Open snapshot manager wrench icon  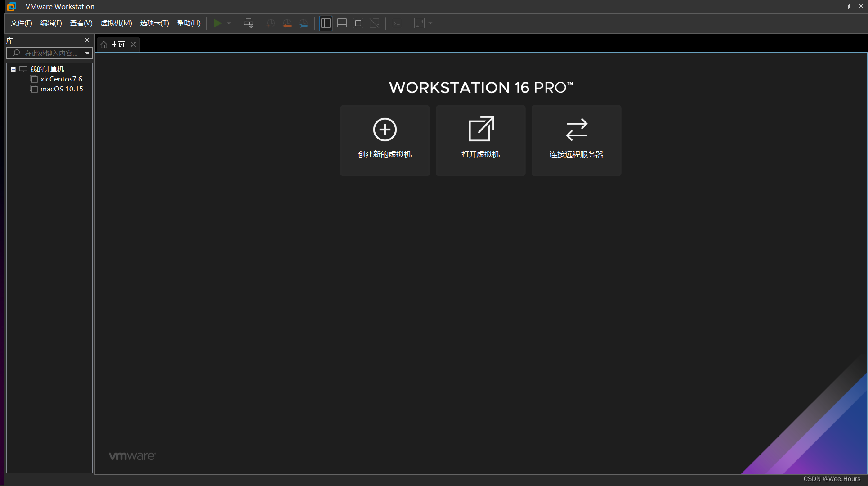coord(304,23)
